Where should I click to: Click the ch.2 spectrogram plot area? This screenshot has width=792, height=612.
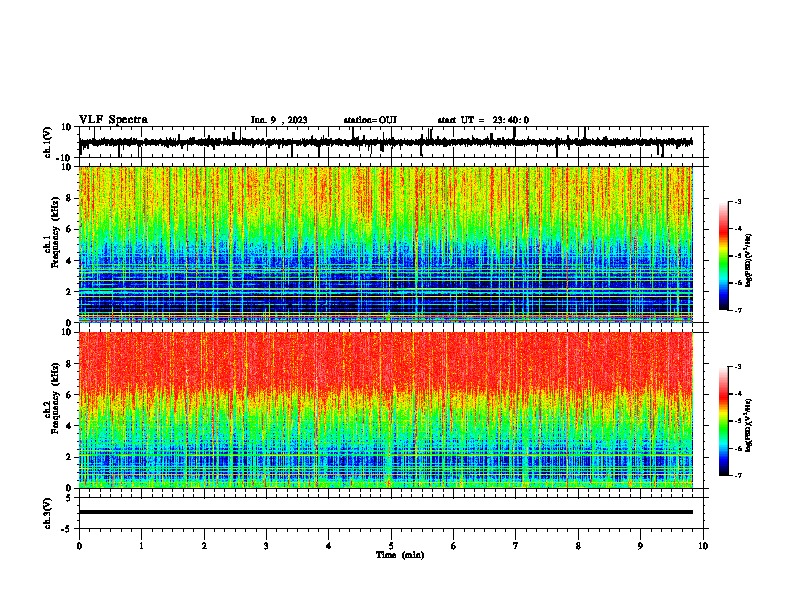point(385,410)
